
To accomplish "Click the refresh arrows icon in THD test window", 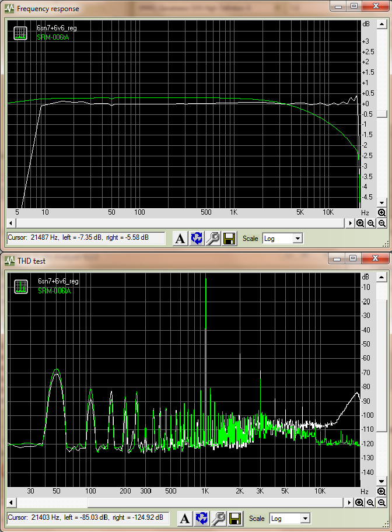I will 202,519.
